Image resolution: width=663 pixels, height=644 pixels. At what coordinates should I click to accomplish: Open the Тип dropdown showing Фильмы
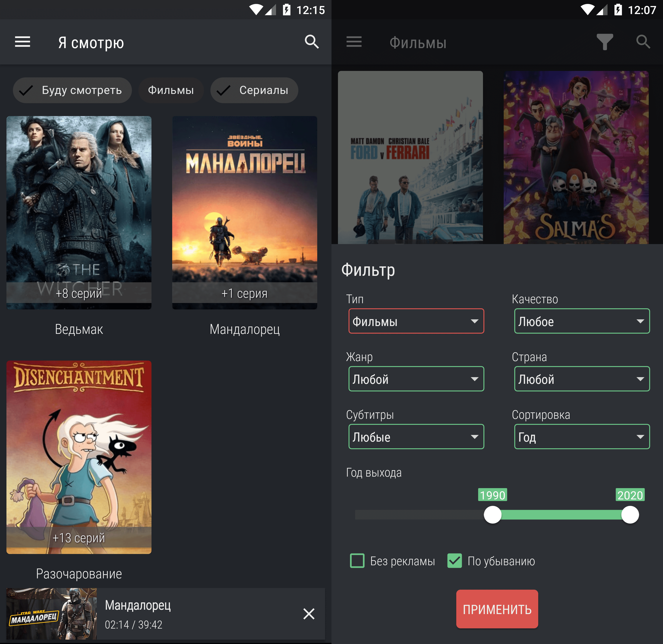click(416, 321)
